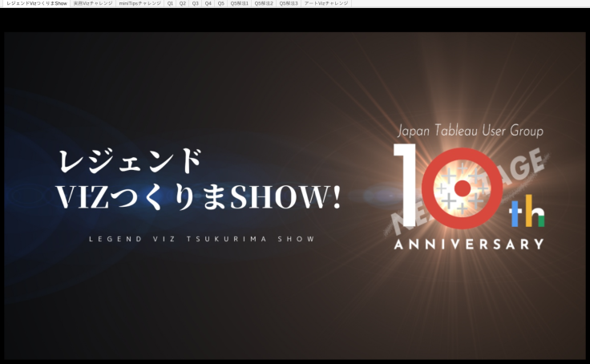Open the 実用Vizチャレンジ tab

click(x=93, y=3)
